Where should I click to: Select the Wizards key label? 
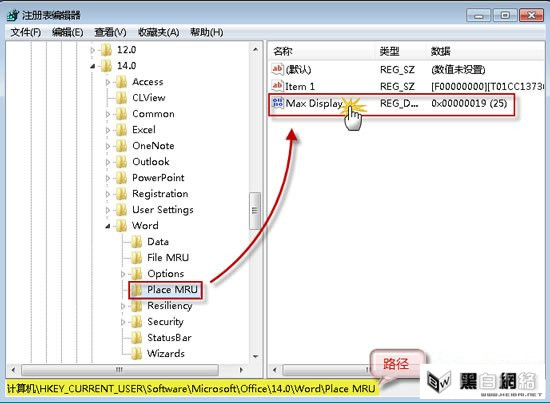[166, 354]
